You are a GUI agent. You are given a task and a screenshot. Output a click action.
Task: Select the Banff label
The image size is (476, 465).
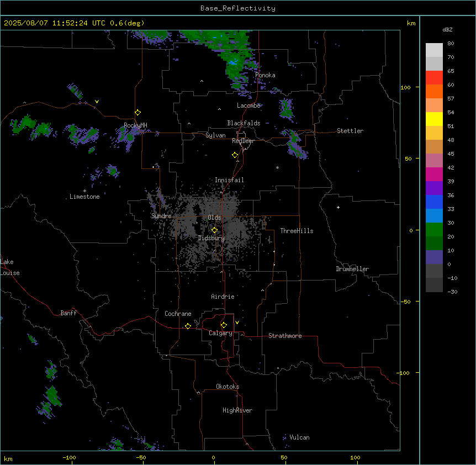point(68,313)
